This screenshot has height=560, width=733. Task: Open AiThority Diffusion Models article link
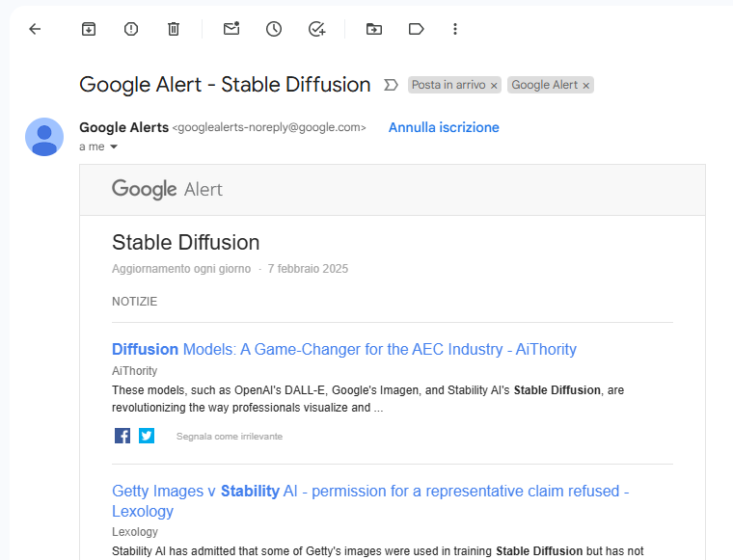click(x=343, y=349)
